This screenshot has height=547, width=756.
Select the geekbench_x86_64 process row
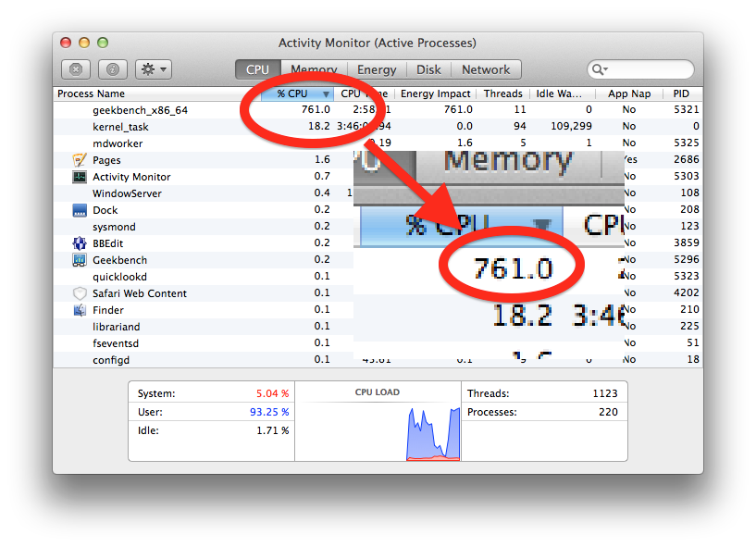(x=378, y=110)
